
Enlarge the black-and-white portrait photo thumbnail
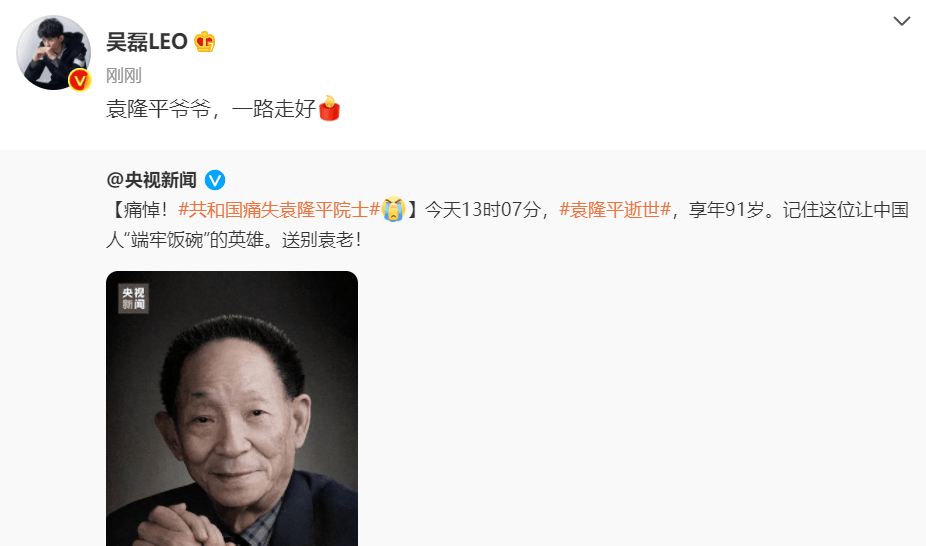pos(232,408)
